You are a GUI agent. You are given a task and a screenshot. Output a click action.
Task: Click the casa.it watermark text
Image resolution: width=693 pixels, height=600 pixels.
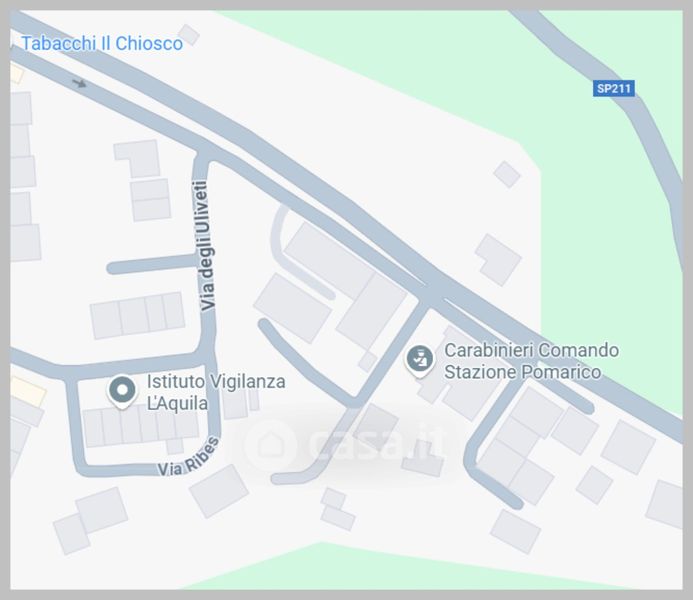[x=376, y=442]
